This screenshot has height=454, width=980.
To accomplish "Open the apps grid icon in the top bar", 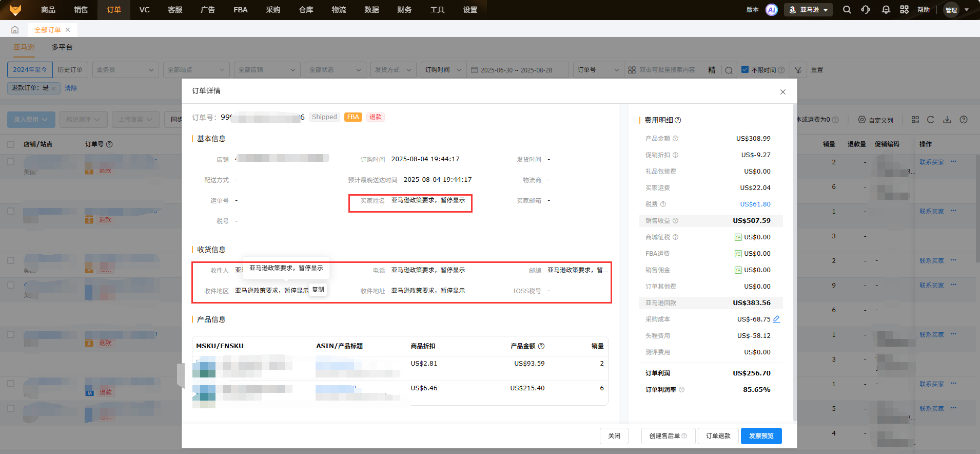I will click(904, 10).
